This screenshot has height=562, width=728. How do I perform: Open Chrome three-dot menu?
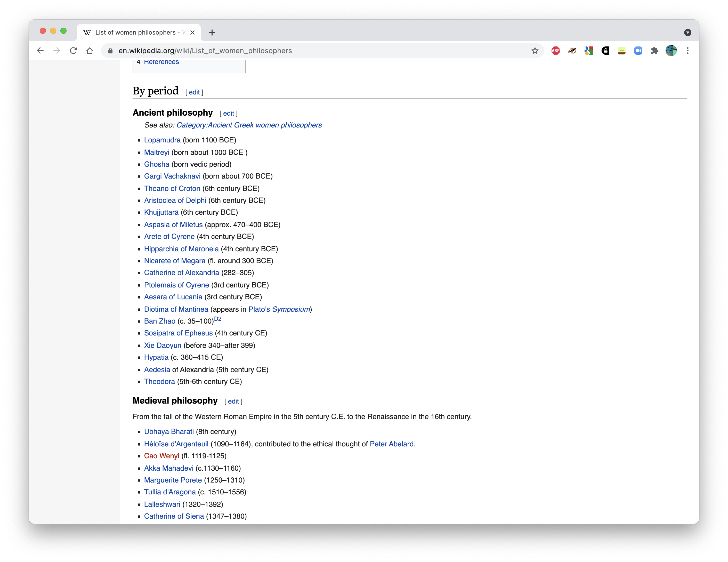[688, 51]
